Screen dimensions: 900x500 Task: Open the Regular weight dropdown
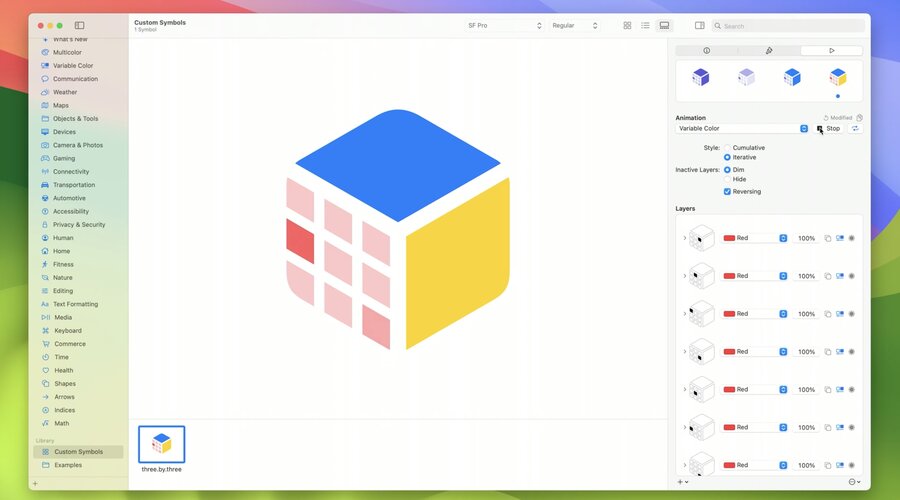click(575, 25)
